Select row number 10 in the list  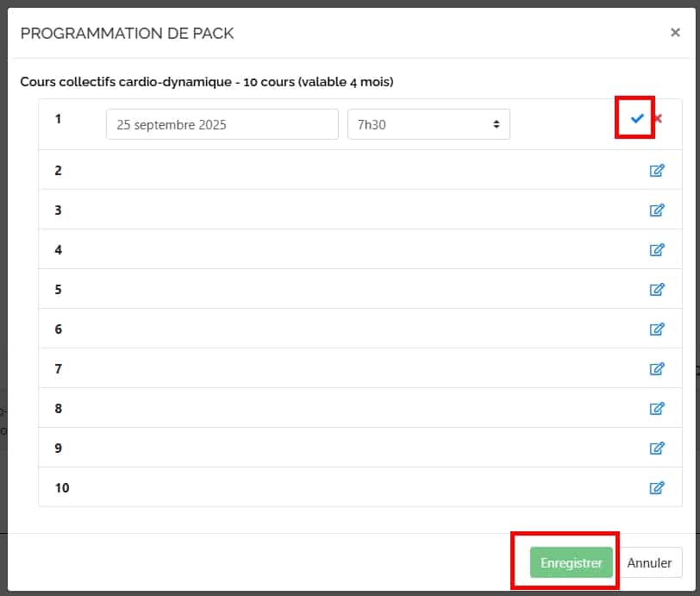[62, 488]
